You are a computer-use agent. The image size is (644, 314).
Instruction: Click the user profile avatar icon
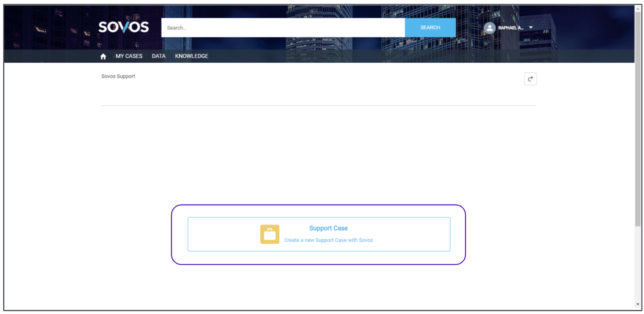pyautogui.click(x=489, y=28)
